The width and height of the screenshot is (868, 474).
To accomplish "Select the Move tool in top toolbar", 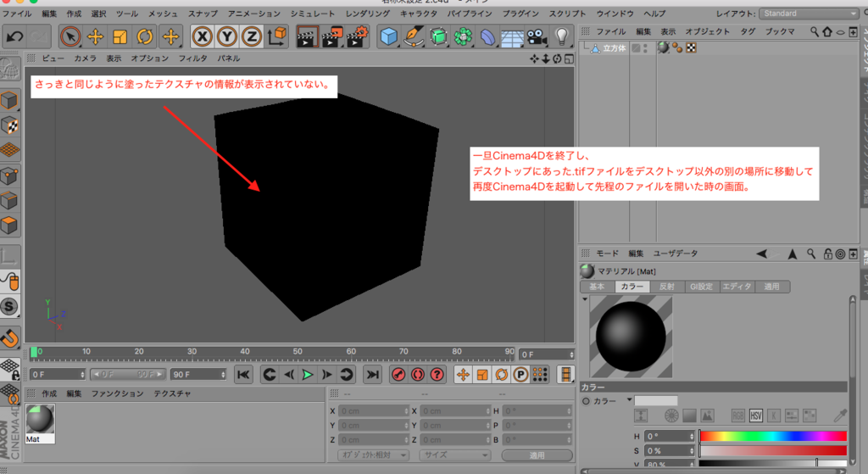I will 95,37.
